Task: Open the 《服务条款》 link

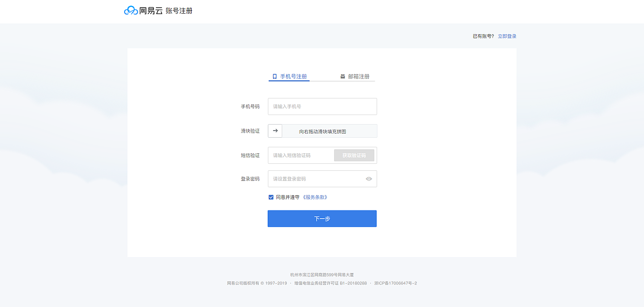Action: click(315, 197)
